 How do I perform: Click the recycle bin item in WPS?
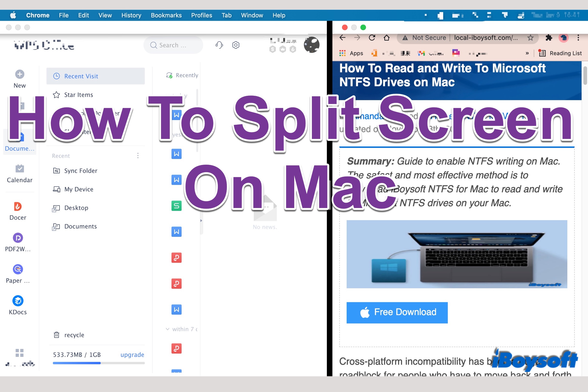pos(74,335)
